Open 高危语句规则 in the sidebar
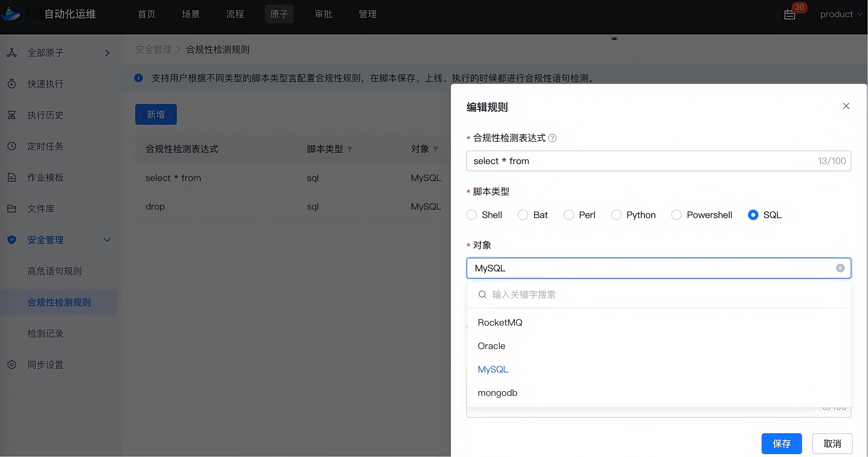868x457 pixels. click(55, 271)
